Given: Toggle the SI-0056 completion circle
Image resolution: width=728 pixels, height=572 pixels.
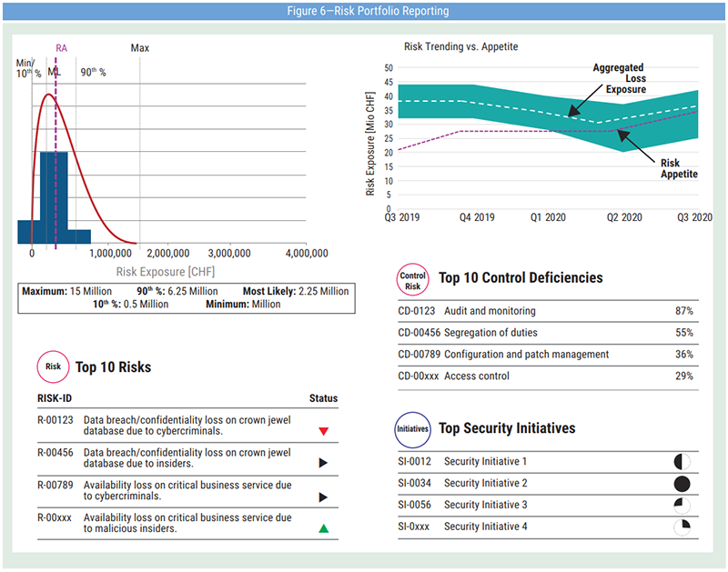Looking at the screenshot, I should coord(682,505).
